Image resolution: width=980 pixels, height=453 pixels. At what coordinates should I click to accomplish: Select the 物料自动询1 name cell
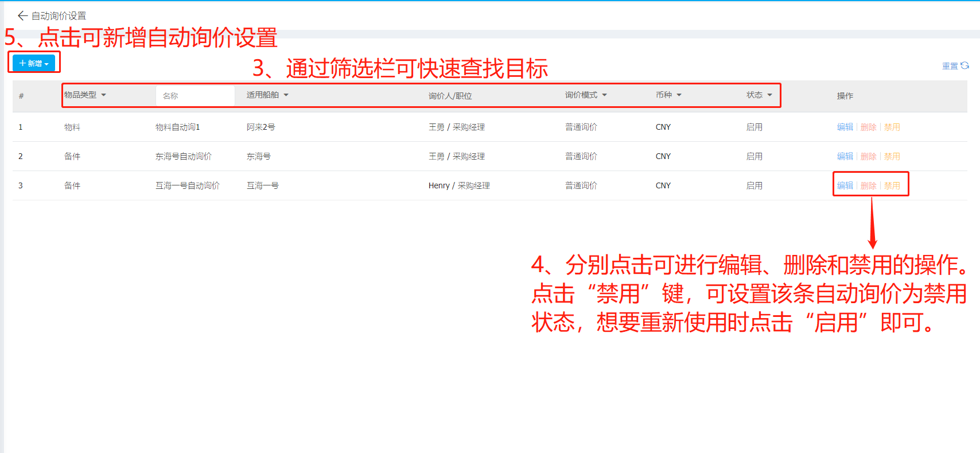(178, 127)
